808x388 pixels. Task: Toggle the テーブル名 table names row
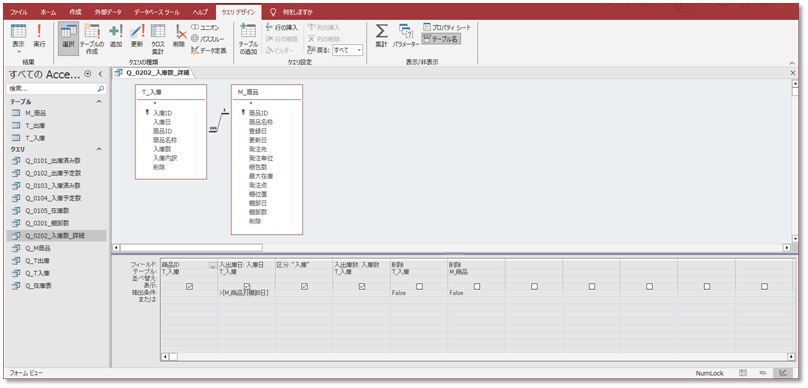pyautogui.click(x=441, y=39)
